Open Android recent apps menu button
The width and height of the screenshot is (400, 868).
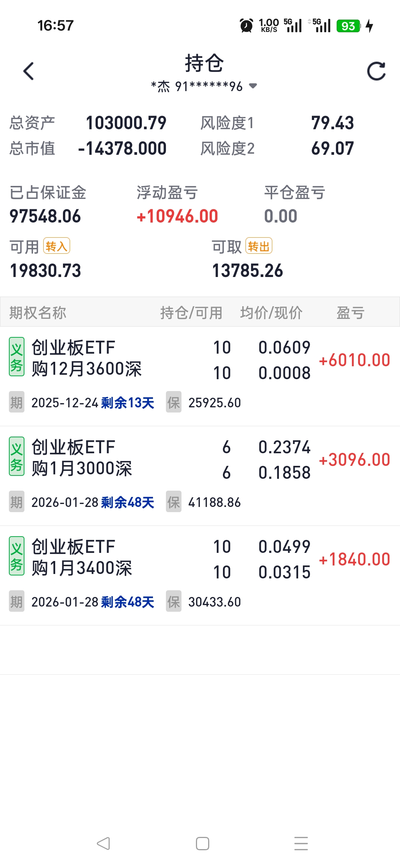[x=301, y=844]
